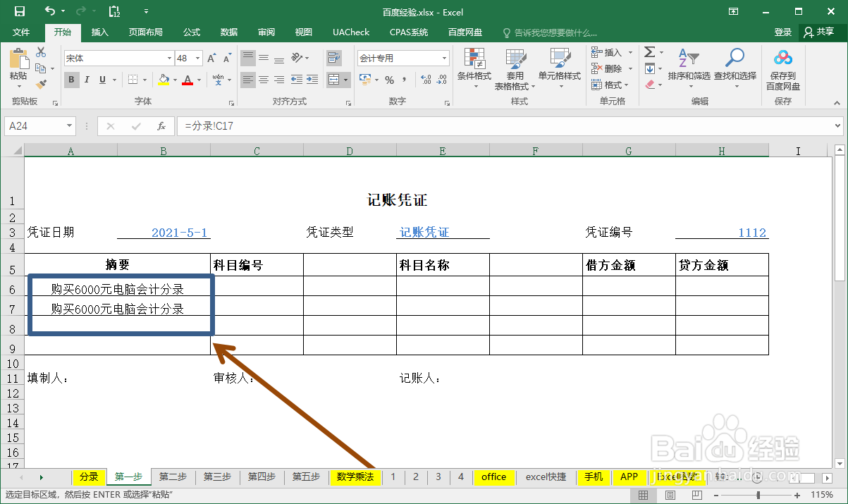
Task: Toggle Merge and Center
Action: pyautogui.click(x=333, y=80)
